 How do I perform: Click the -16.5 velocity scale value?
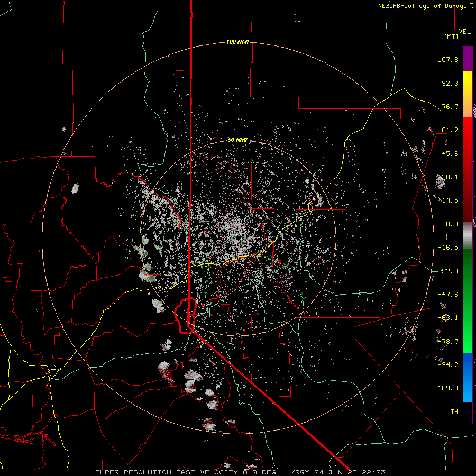(x=448, y=248)
